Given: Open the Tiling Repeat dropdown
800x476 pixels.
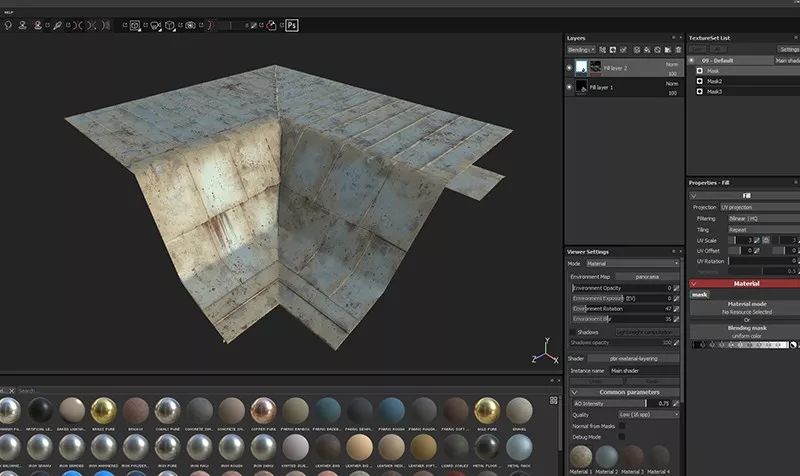Looking at the screenshot, I should [x=764, y=230].
